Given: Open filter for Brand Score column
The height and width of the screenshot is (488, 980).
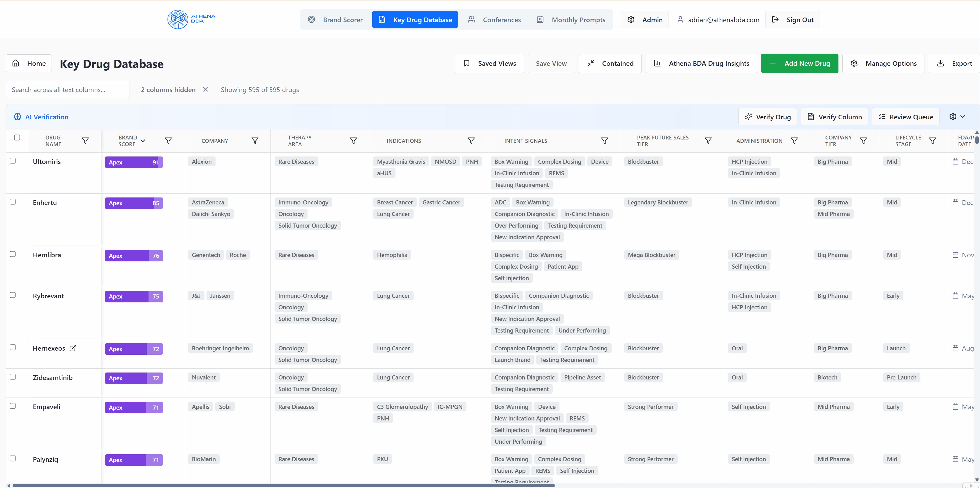Looking at the screenshot, I should (168, 141).
